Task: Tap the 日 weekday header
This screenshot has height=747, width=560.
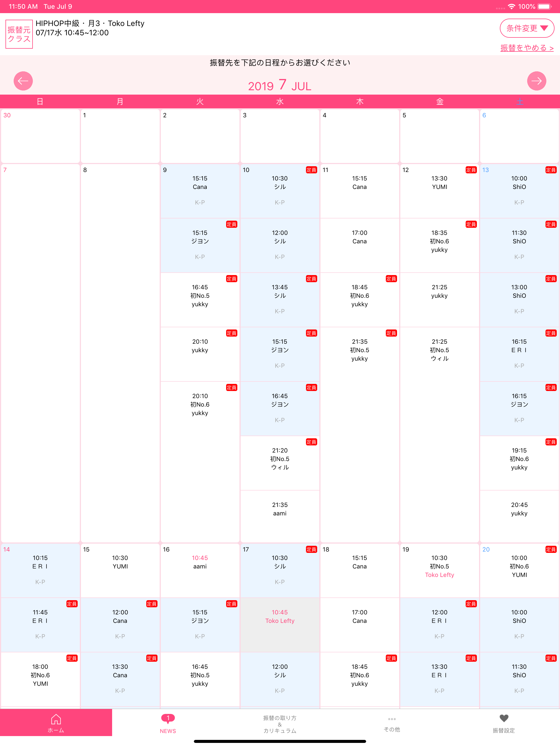Action: pyautogui.click(x=40, y=101)
